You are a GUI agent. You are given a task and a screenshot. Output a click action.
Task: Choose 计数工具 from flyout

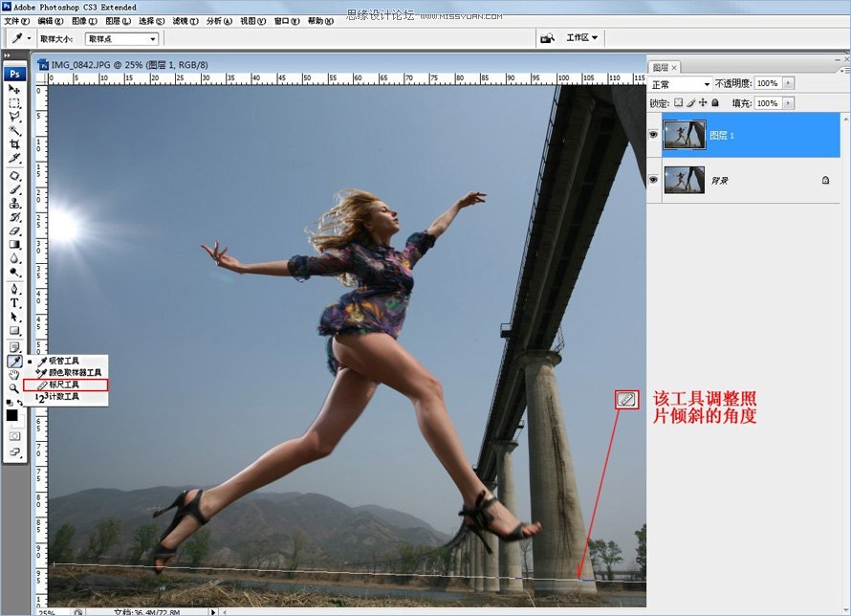tap(66, 397)
